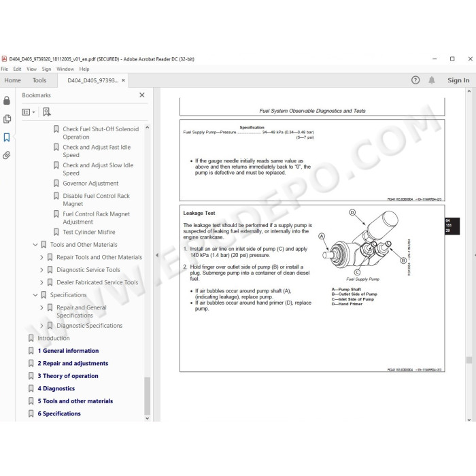Minimize the Acrobat Reader window
This screenshot has height=476, width=476.
(435, 59)
